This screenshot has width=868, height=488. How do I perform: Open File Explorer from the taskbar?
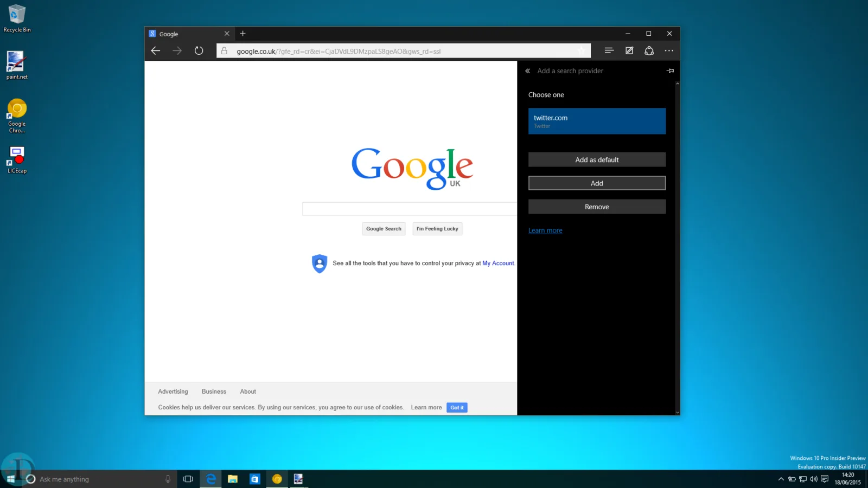pos(233,479)
